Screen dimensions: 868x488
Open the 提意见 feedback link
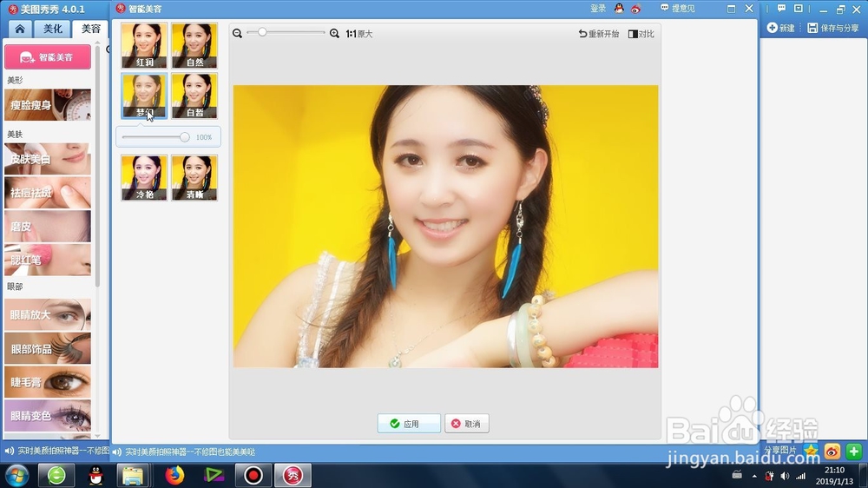[678, 9]
